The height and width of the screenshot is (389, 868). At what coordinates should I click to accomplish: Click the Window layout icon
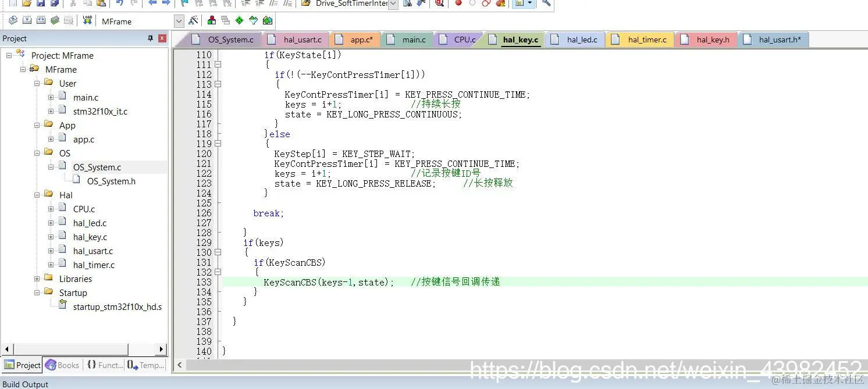coord(518,3)
